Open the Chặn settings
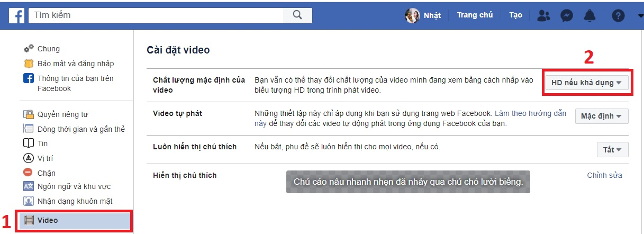This screenshot has width=644, height=234. [x=47, y=173]
